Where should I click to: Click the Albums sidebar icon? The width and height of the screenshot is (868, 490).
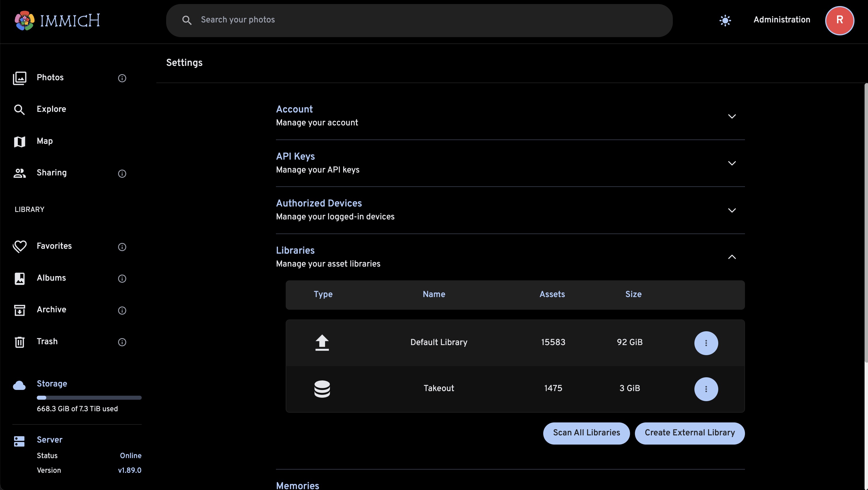point(20,278)
